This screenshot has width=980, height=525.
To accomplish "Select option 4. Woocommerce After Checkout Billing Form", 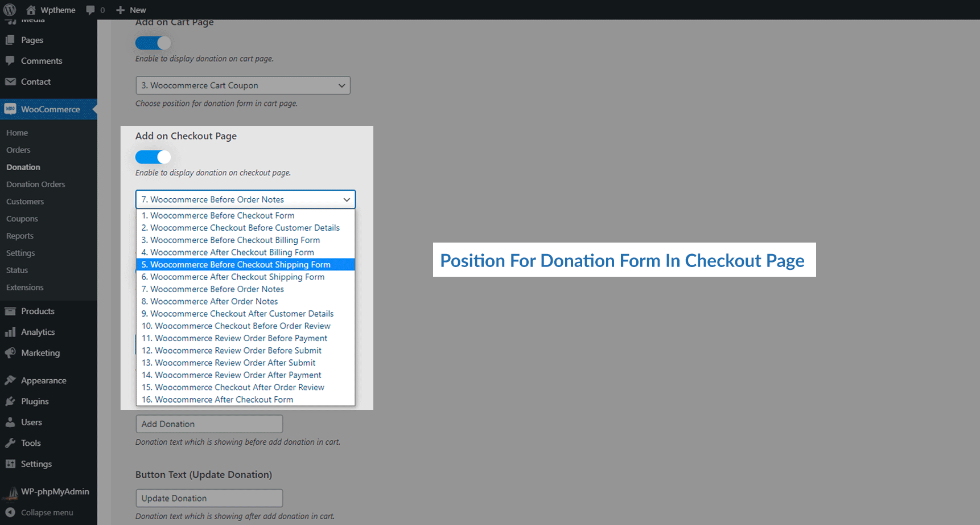I will [245, 252].
